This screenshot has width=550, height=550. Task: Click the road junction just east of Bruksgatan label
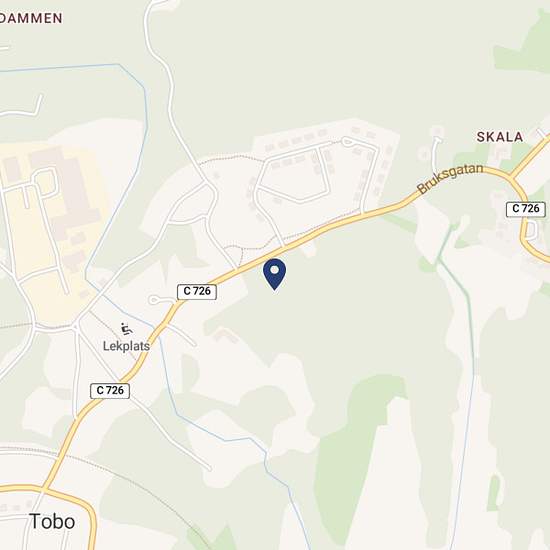511,177
